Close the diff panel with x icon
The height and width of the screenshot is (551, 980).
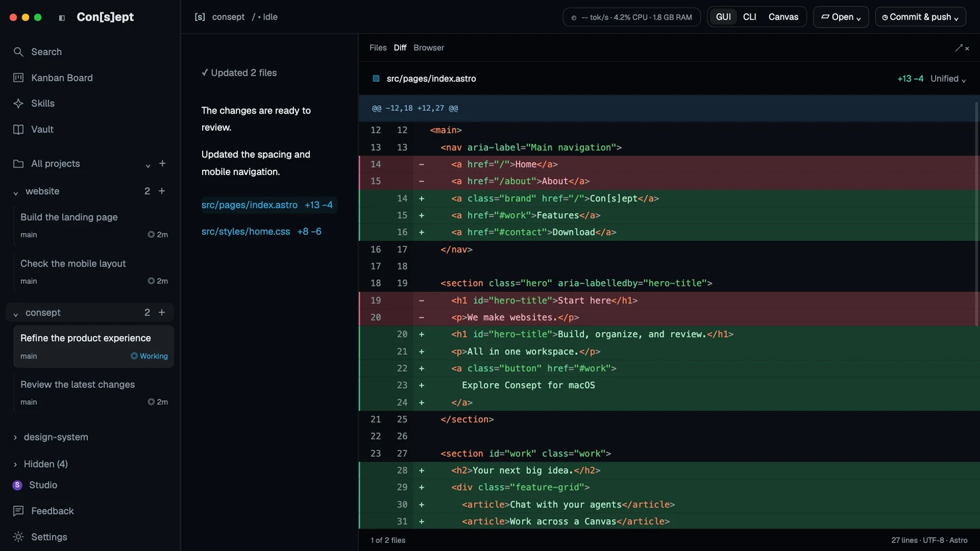click(x=967, y=48)
